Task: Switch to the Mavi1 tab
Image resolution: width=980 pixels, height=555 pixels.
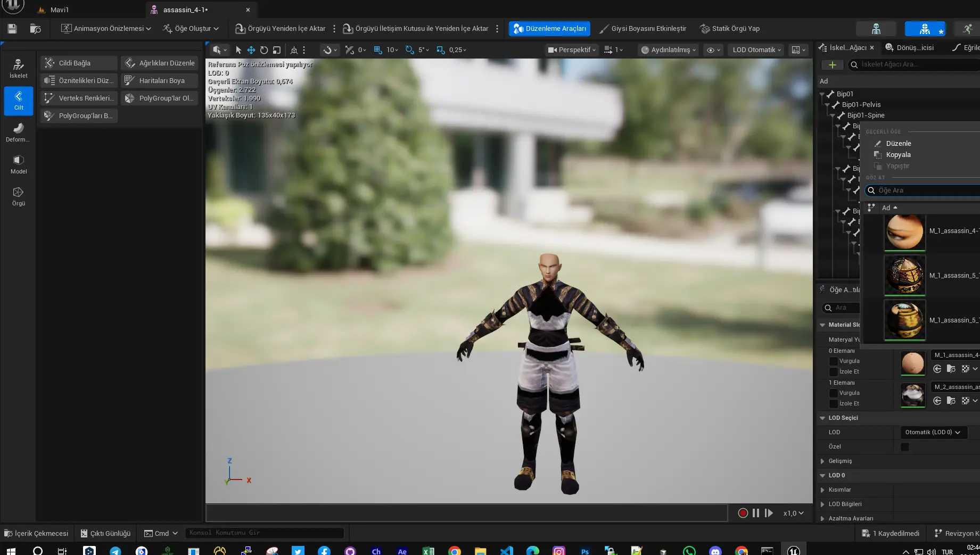Action: pos(59,10)
